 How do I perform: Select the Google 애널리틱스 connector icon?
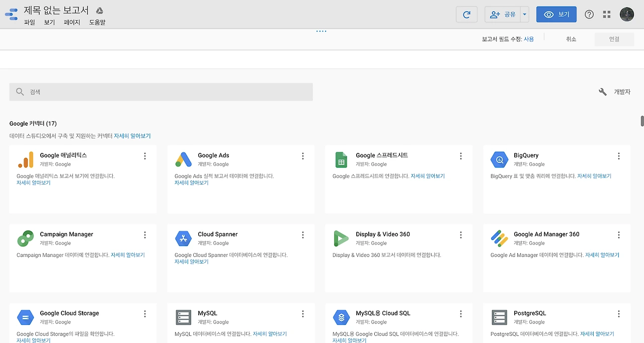[26, 159]
